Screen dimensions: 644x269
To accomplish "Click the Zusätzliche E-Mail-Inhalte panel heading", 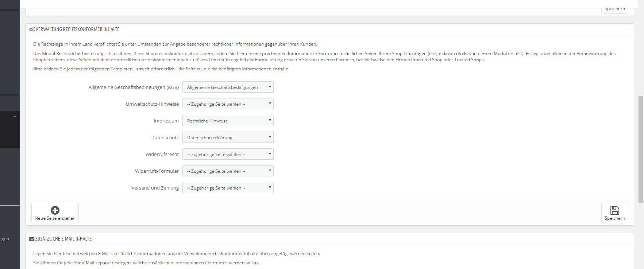I will point(63,239).
